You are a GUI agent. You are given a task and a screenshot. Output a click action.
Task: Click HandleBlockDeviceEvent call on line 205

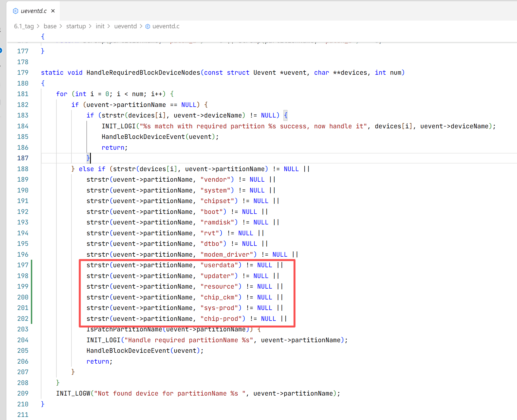click(128, 351)
